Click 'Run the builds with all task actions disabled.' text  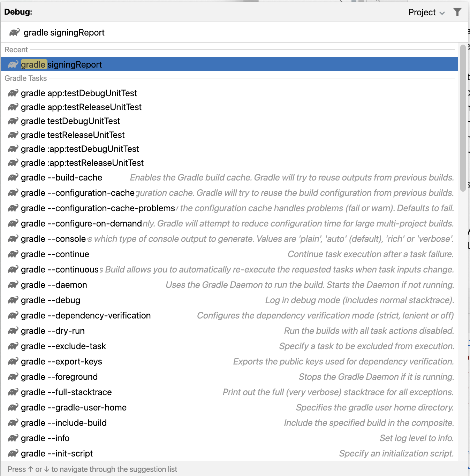(x=369, y=331)
